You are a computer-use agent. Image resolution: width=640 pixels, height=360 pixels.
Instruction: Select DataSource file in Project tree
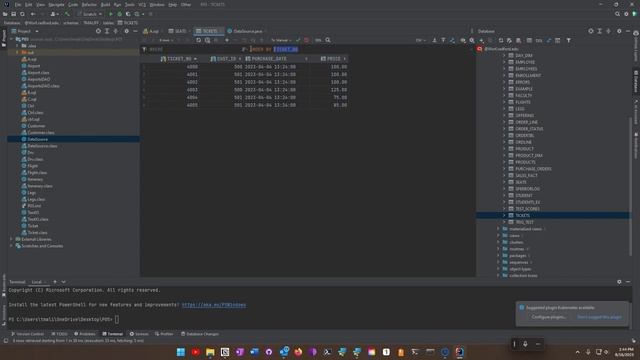point(38,139)
